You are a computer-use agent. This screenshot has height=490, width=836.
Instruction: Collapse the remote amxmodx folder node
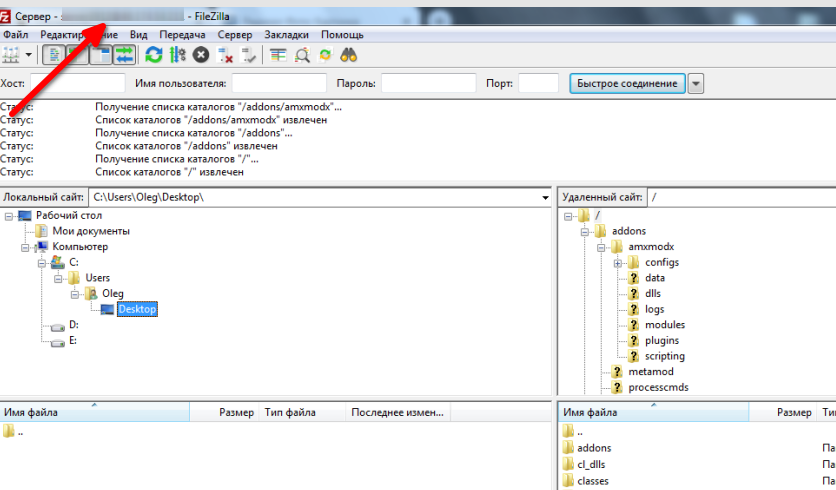click(601, 248)
